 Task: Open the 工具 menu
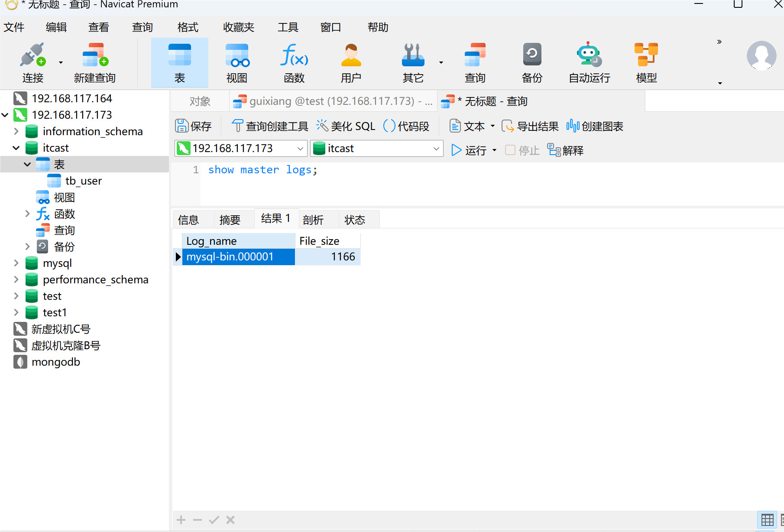(x=288, y=27)
